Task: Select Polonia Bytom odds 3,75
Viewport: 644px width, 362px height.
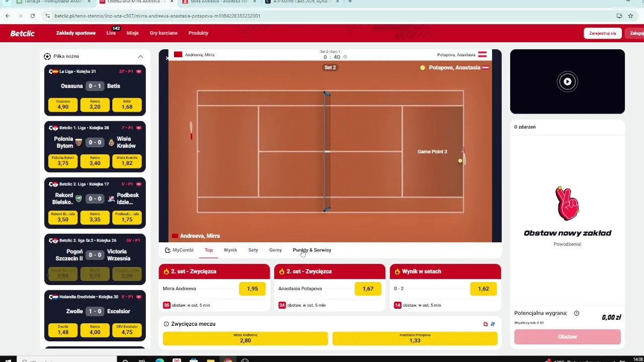Action: pyautogui.click(x=63, y=161)
